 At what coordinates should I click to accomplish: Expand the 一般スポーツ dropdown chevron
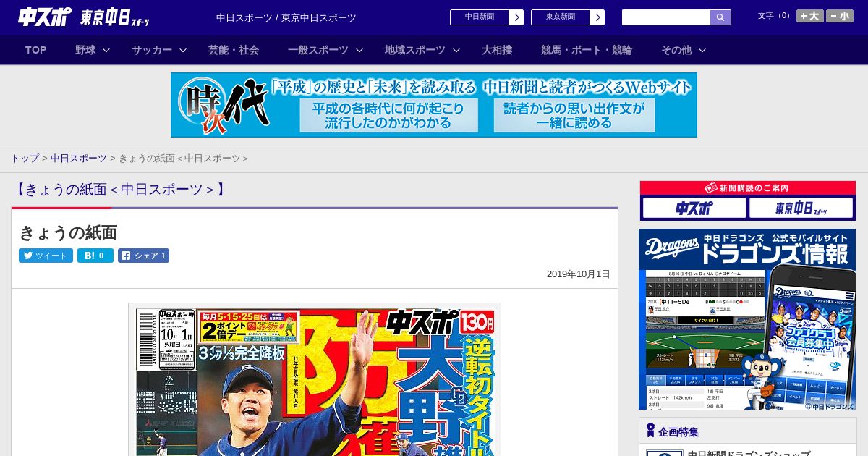tap(359, 50)
